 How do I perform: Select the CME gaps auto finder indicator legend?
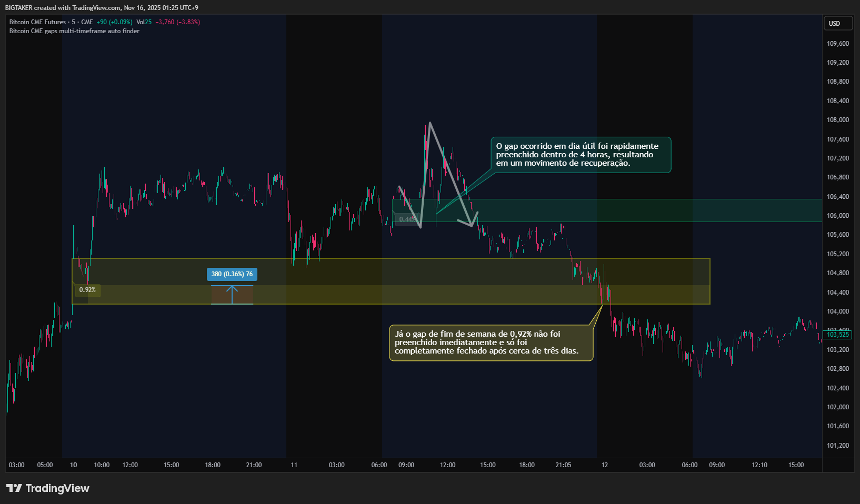click(x=74, y=31)
